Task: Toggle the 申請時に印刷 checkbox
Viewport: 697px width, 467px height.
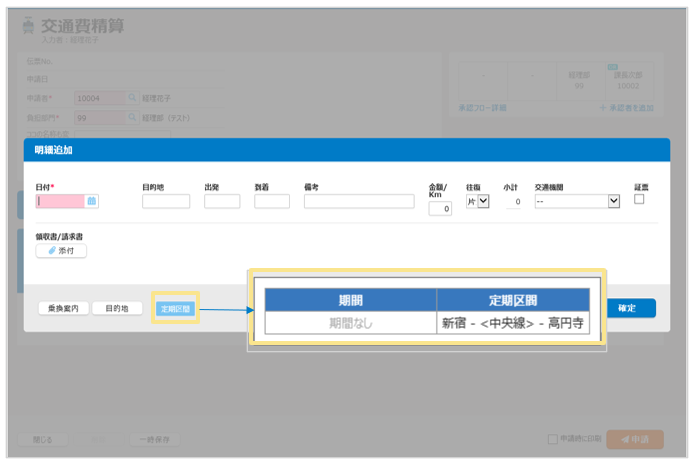Action: pyautogui.click(x=552, y=439)
